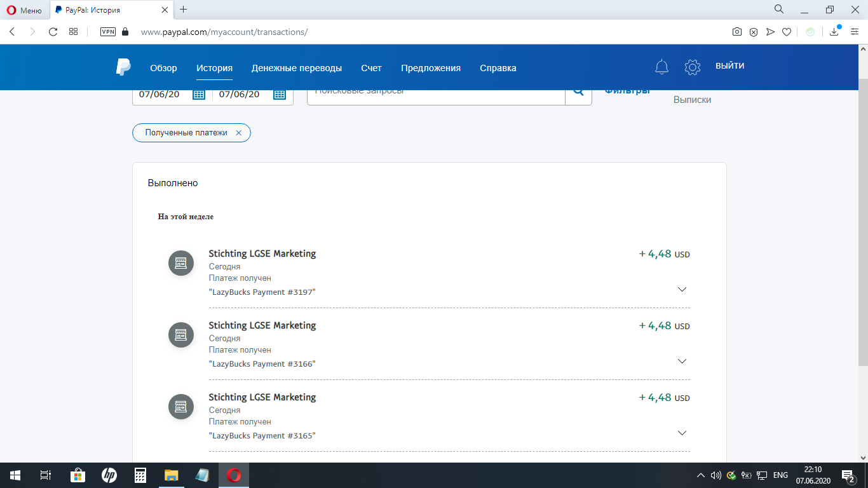Open the Opera Меню button
The height and width of the screenshot is (488, 868).
(x=24, y=10)
